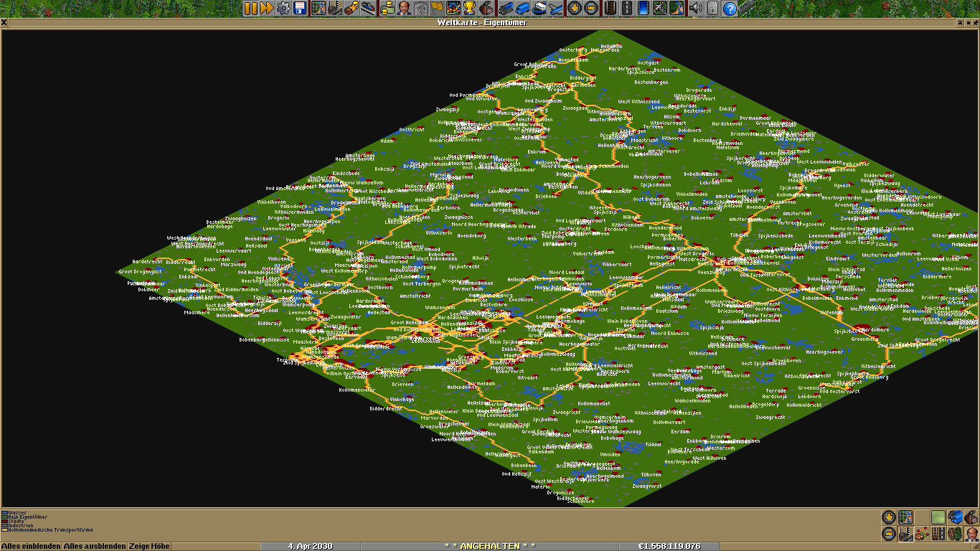The width and height of the screenshot is (980, 551).
Task: Click 'Alles ausblenden' button
Action: click(x=95, y=546)
